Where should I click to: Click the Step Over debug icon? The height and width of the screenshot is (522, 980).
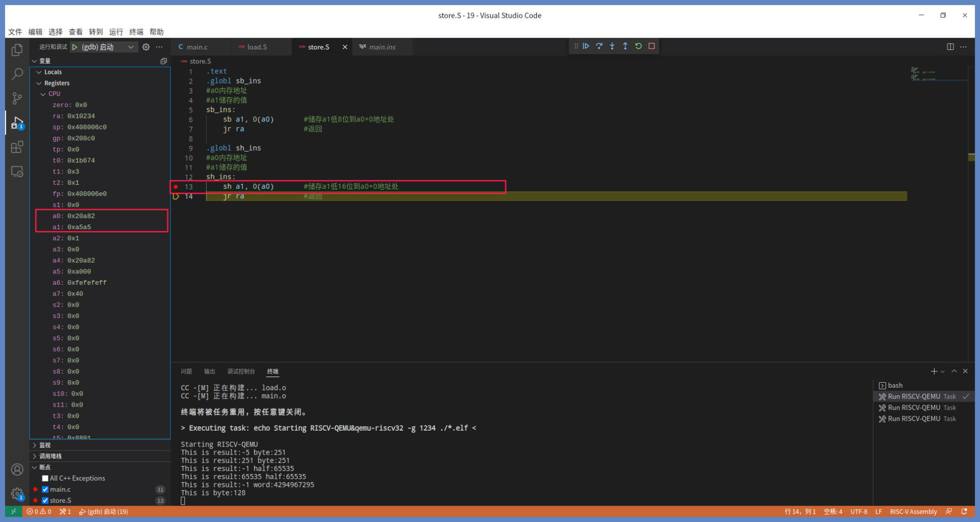pyautogui.click(x=599, y=46)
